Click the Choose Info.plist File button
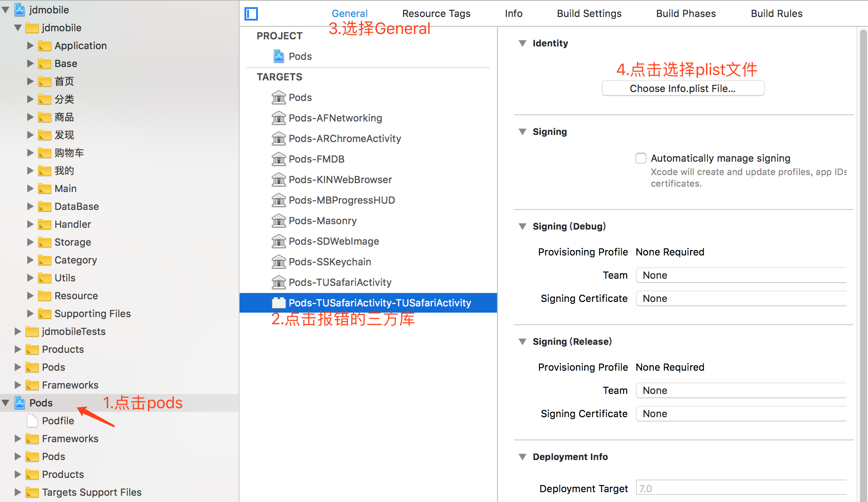The image size is (868, 502). 683,88
